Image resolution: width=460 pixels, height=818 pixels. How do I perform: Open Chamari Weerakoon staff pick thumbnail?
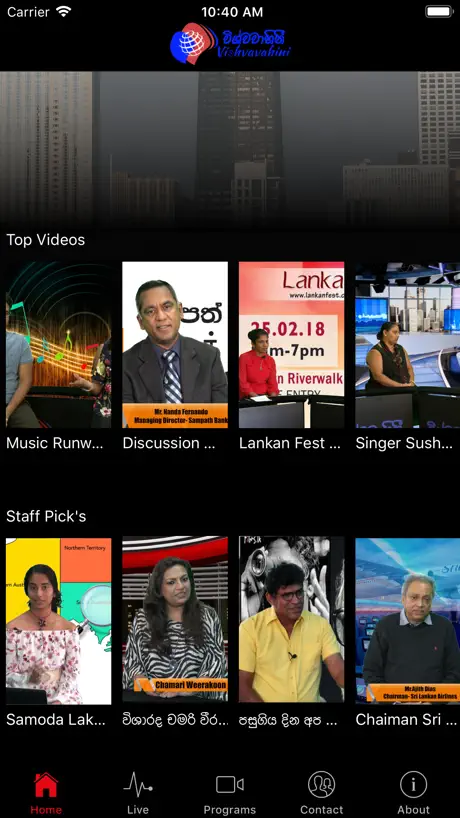click(175, 620)
